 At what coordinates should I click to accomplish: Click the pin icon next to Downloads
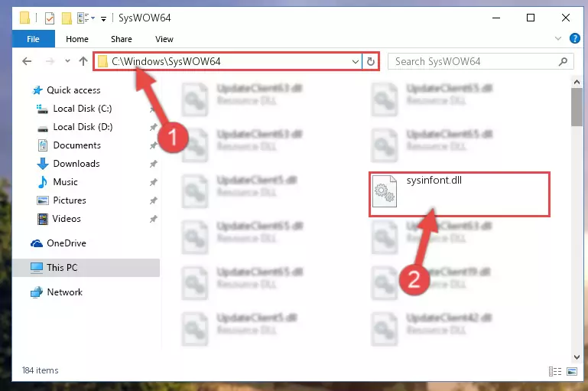tap(153, 164)
